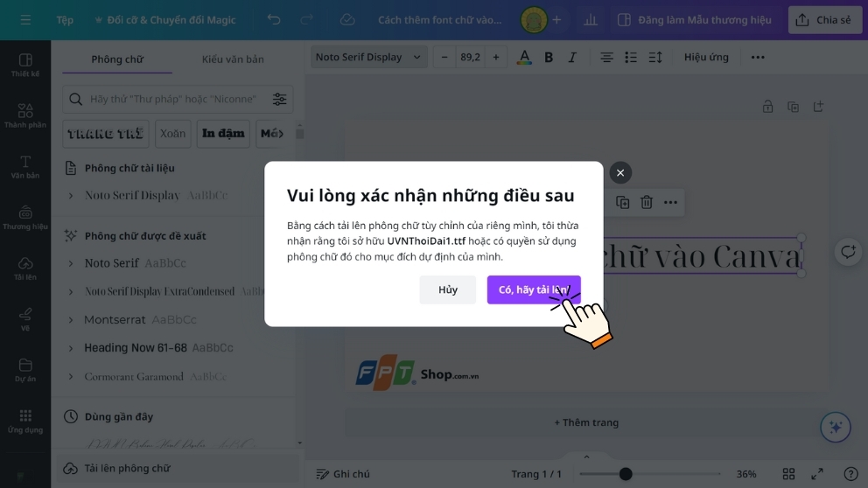Click the font search field
This screenshot has height=488, width=868.
tap(172, 99)
